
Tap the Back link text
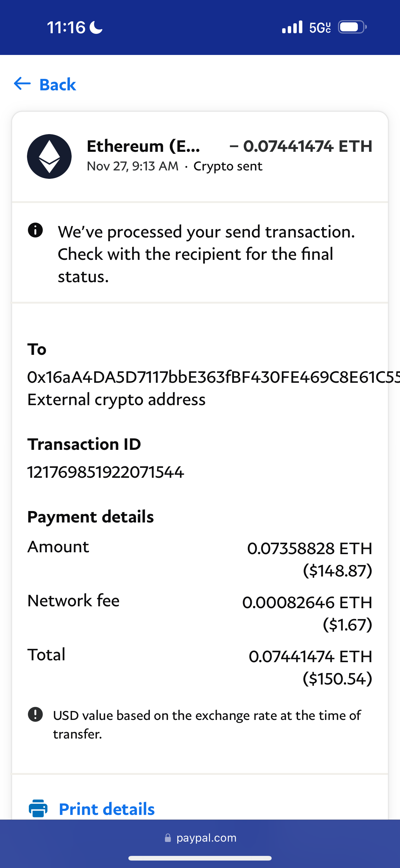[x=58, y=84]
